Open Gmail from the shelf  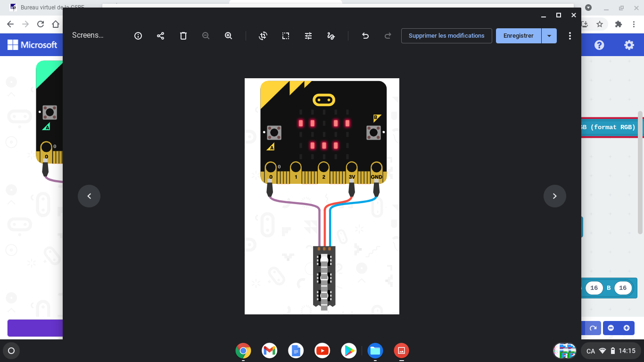(x=270, y=351)
